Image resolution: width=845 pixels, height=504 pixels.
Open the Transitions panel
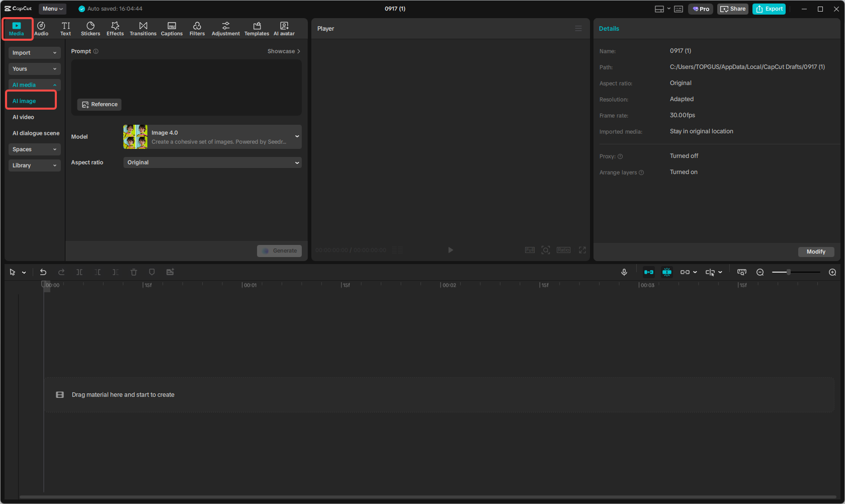[x=143, y=28]
